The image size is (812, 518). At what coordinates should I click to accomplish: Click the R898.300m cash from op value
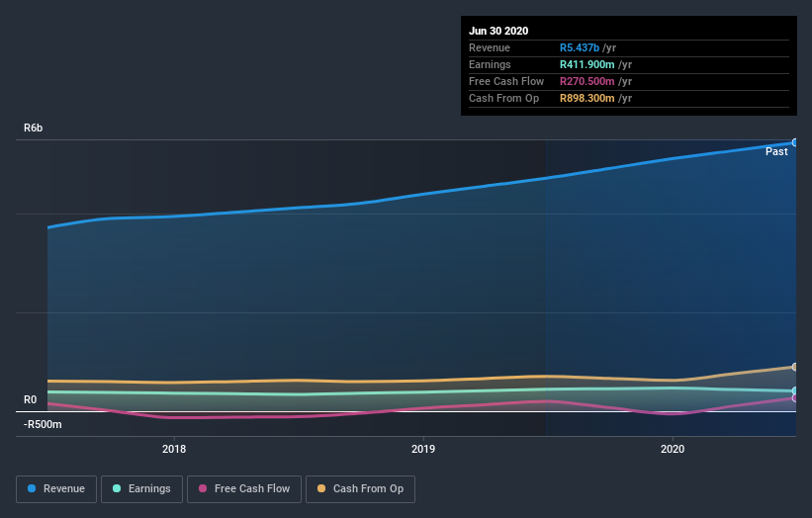[586, 98]
